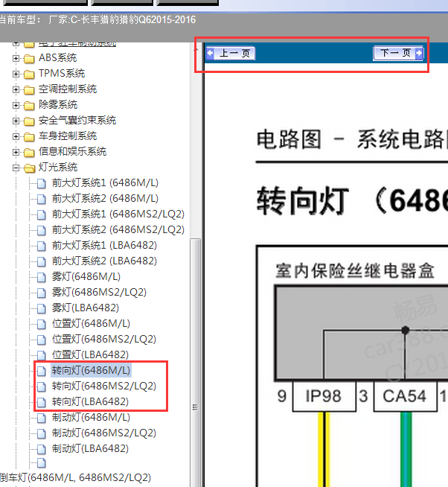
Task: Open 前大灯系统1 (LBA6482) diagram
Action: pos(104,246)
